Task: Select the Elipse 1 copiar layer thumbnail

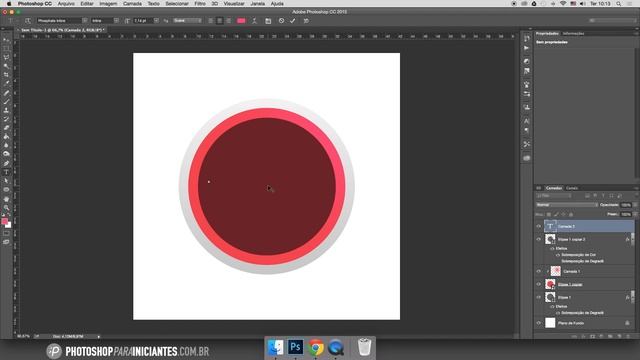Action: [x=550, y=284]
